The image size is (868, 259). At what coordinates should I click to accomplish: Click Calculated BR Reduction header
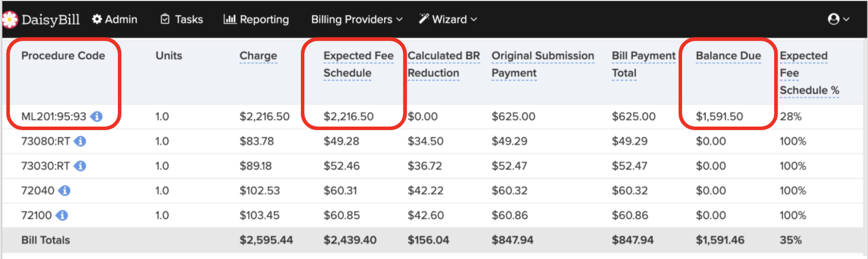[x=443, y=64]
